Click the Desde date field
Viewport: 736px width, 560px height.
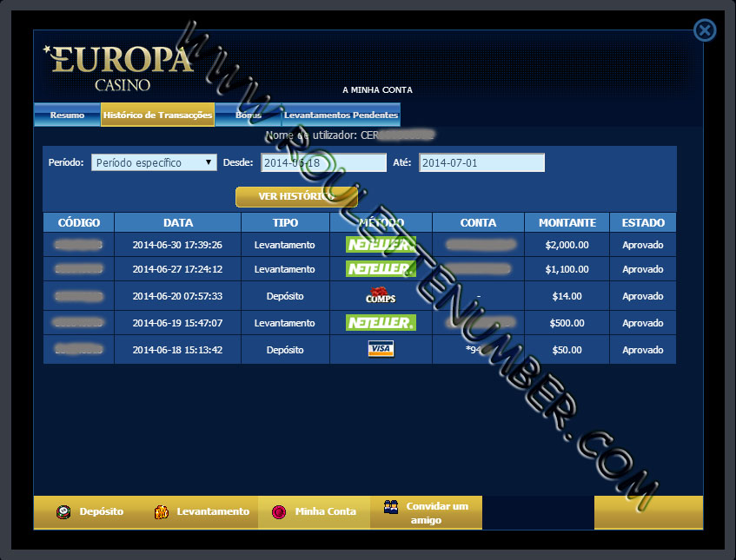(x=323, y=162)
